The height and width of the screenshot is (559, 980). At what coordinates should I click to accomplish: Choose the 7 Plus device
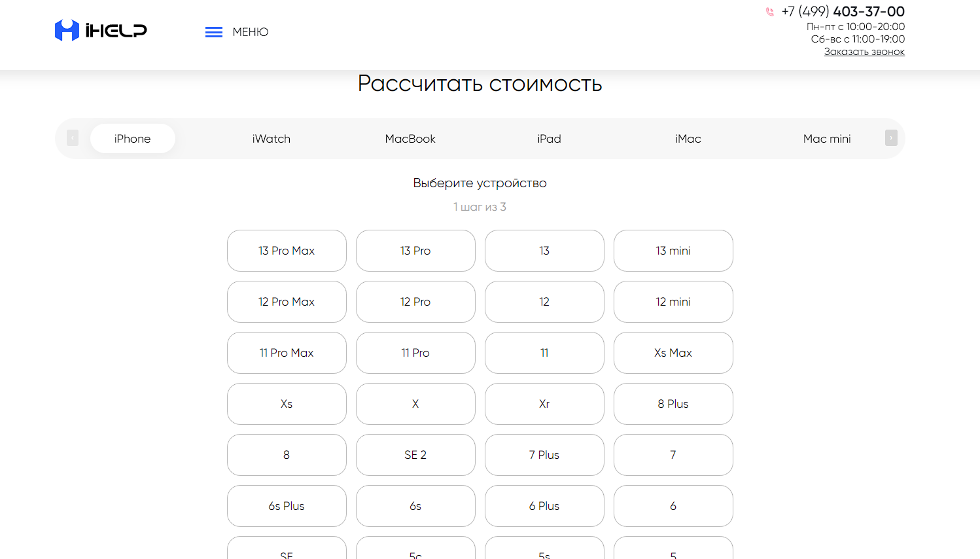(x=544, y=455)
